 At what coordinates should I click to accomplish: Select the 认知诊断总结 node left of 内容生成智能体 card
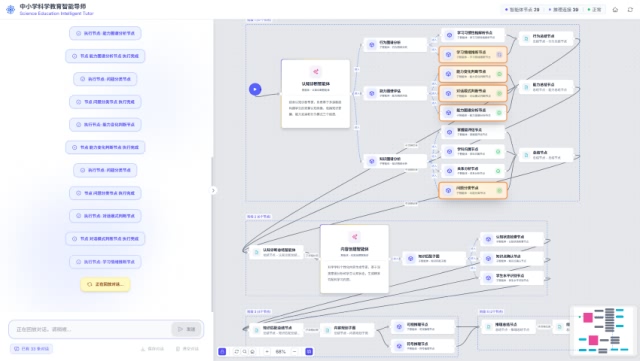pyautogui.click(x=277, y=252)
